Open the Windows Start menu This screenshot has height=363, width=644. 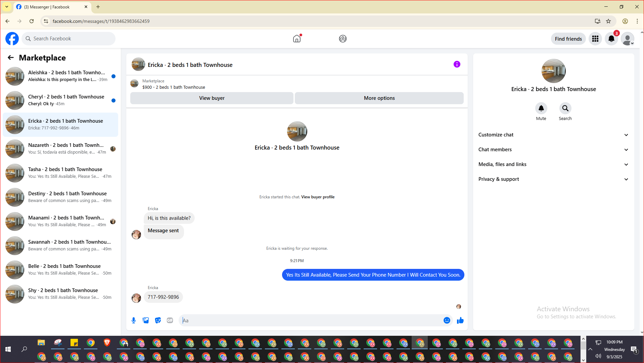tap(8, 350)
